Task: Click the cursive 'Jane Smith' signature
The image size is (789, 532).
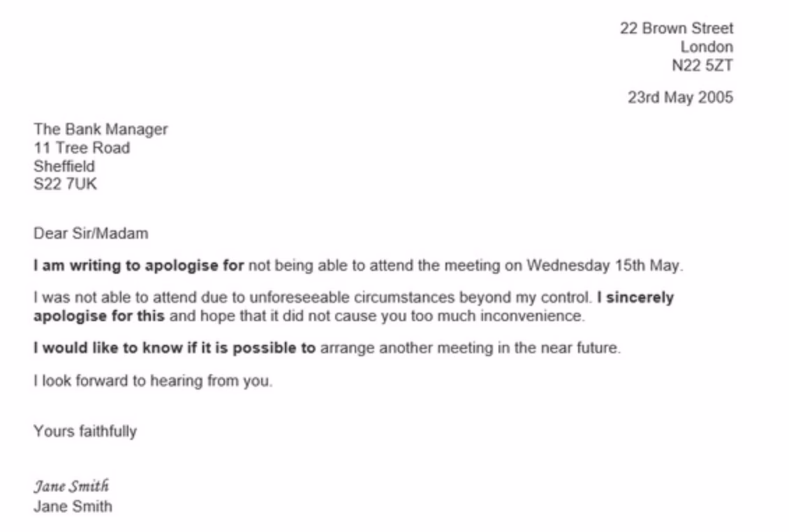Action: [x=71, y=487]
